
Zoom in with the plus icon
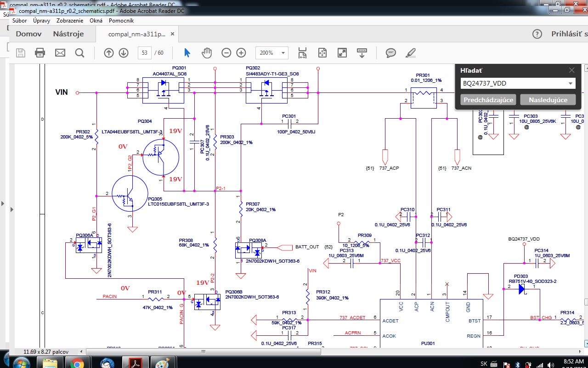[x=241, y=53]
